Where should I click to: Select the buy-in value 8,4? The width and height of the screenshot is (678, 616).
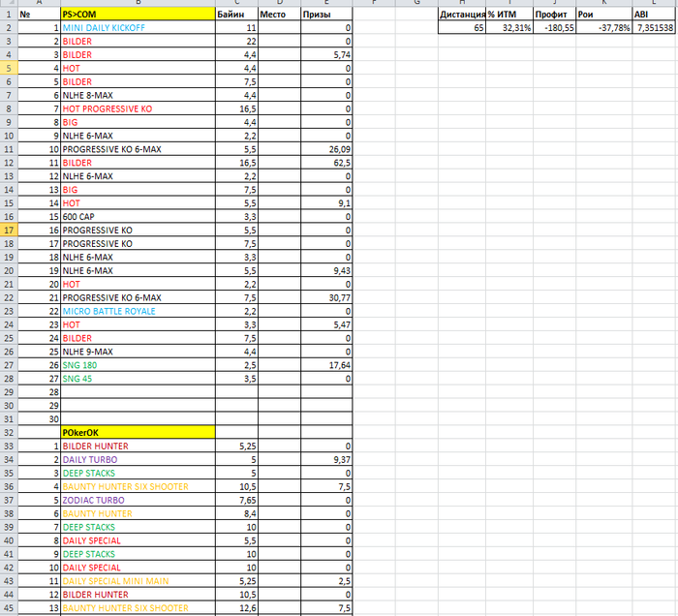[236, 513]
